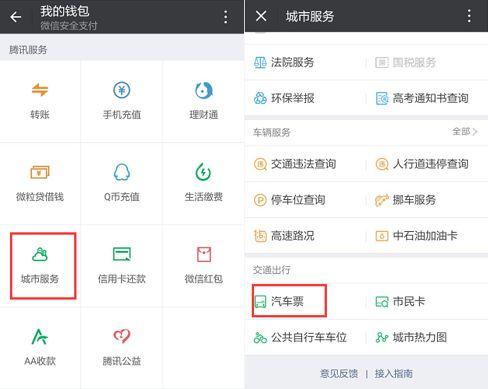Image resolution: width=488 pixels, height=389 pixels.
Task: Tap the 法院服务 text label
Action: 293,62
